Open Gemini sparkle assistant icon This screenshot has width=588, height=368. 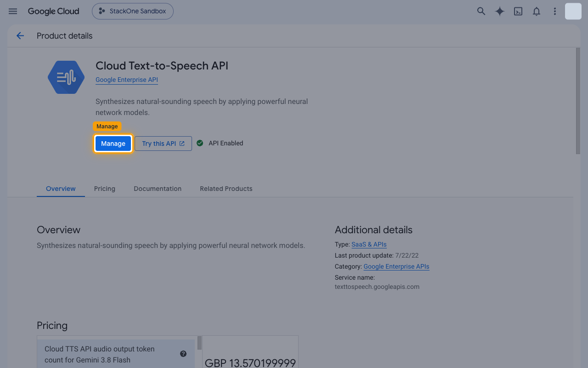point(499,11)
